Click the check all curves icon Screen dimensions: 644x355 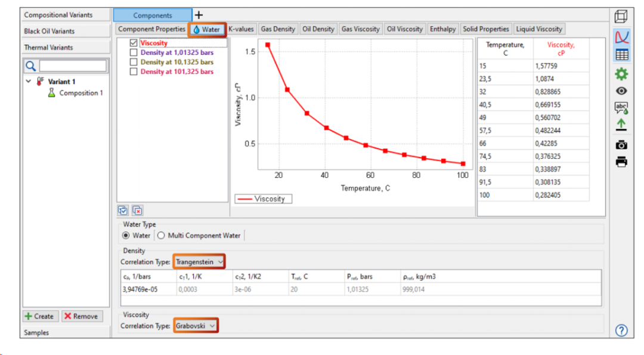[x=123, y=210]
